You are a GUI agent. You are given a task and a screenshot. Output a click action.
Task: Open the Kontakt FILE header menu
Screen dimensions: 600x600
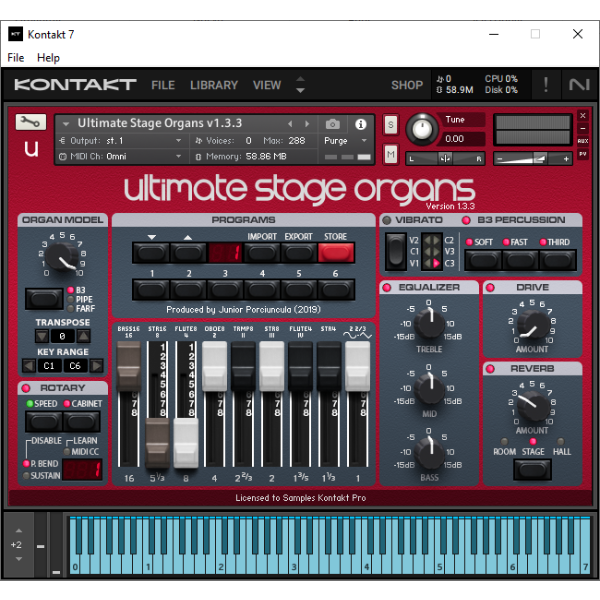click(x=163, y=85)
